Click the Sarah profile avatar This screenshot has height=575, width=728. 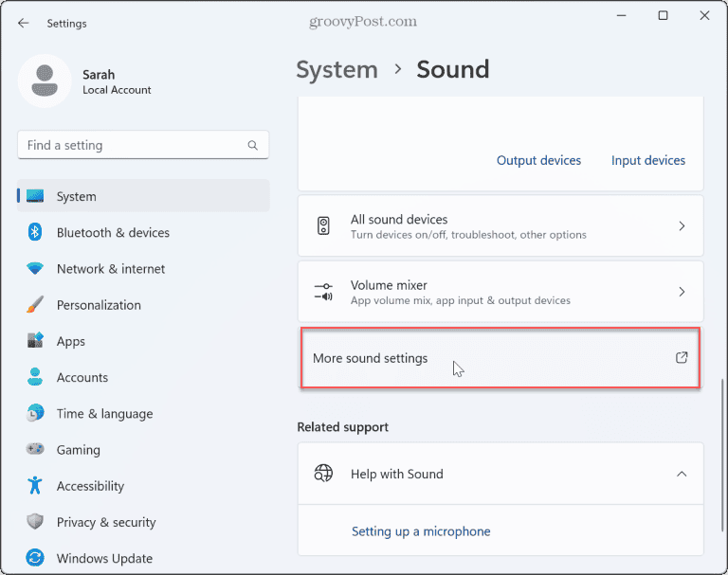click(x=44, y=81)
